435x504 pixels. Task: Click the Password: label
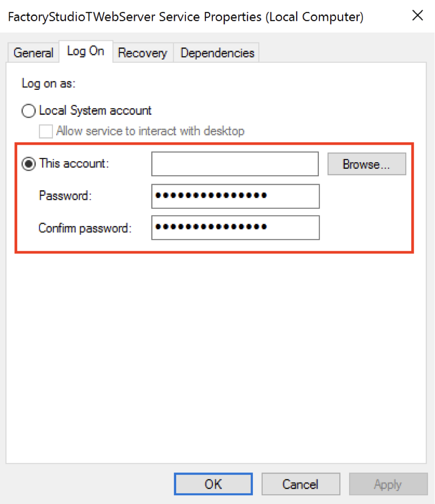[x=65, y=196]
